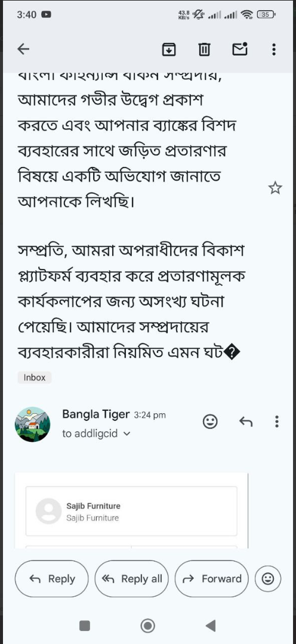Archive this email

(168, 49)
